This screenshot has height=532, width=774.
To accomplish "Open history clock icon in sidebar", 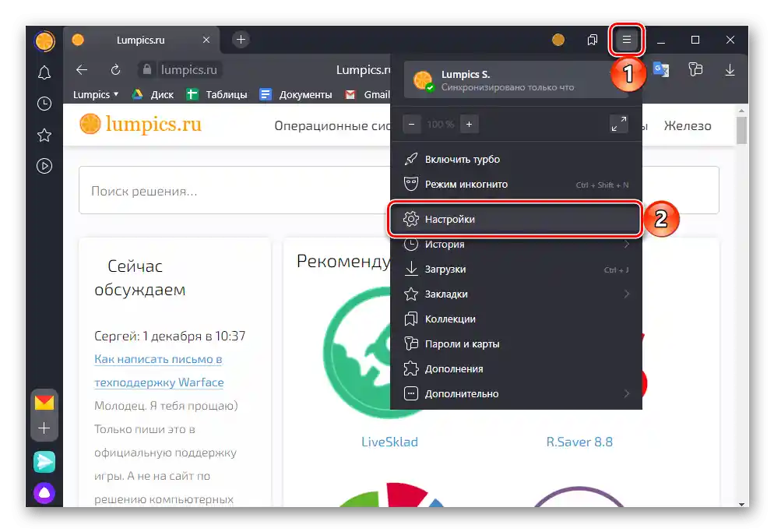I will [x=44, y=104].
